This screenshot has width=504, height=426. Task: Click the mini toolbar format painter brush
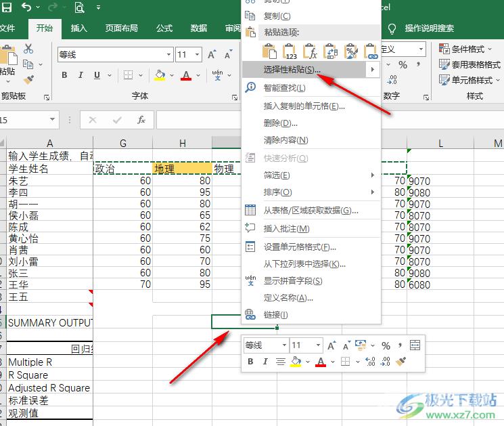(400, 362)
